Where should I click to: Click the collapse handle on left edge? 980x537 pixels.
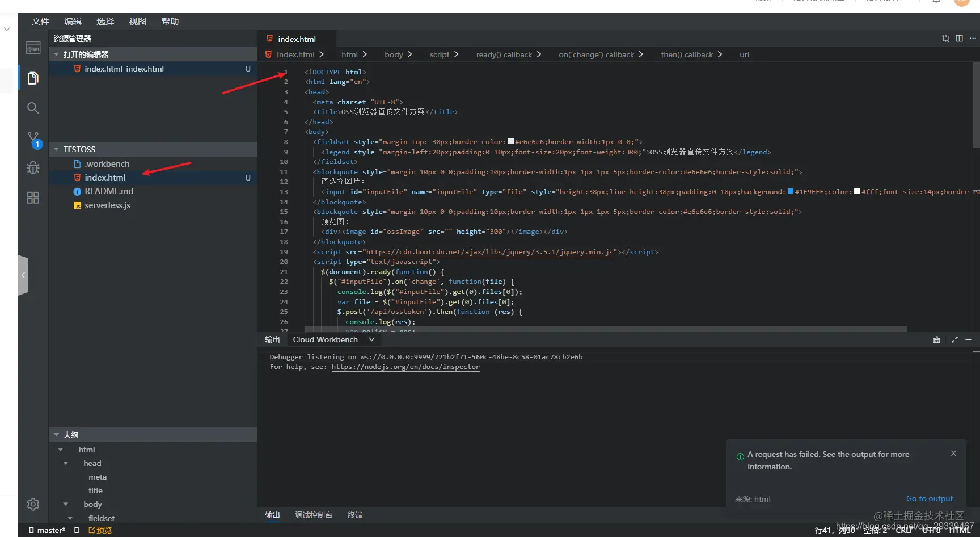click(23, 275)
